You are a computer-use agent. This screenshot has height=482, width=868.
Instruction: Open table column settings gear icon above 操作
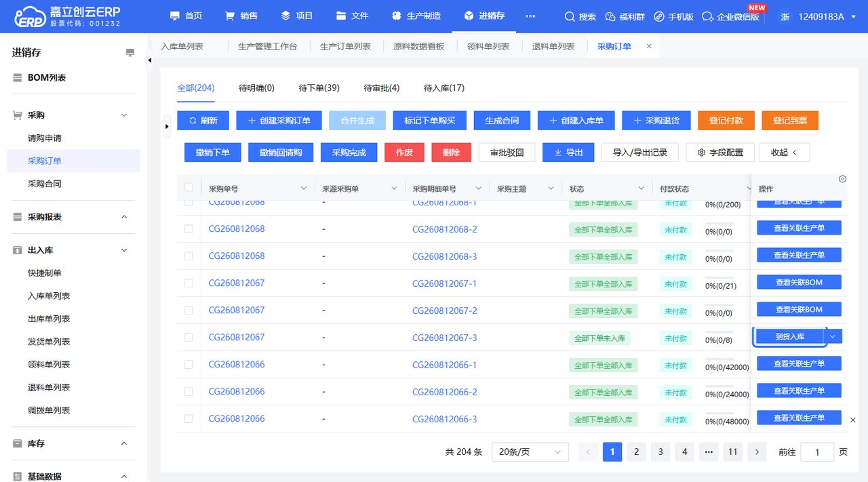pyautogui.click(x=842, y=179)
